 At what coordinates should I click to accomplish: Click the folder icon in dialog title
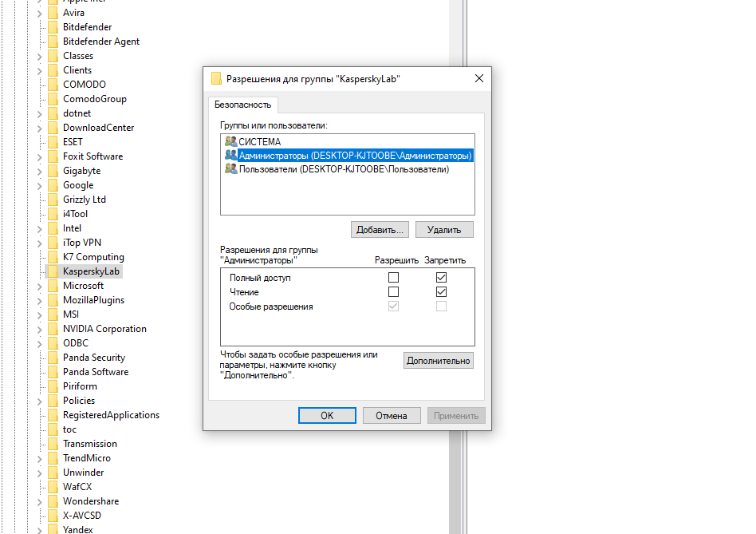pos(216,79)
